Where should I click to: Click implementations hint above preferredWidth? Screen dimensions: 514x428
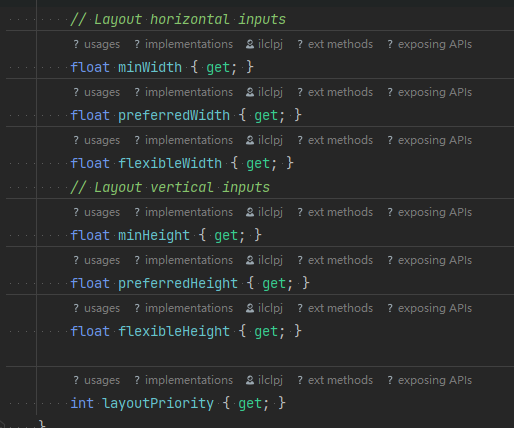184,92
